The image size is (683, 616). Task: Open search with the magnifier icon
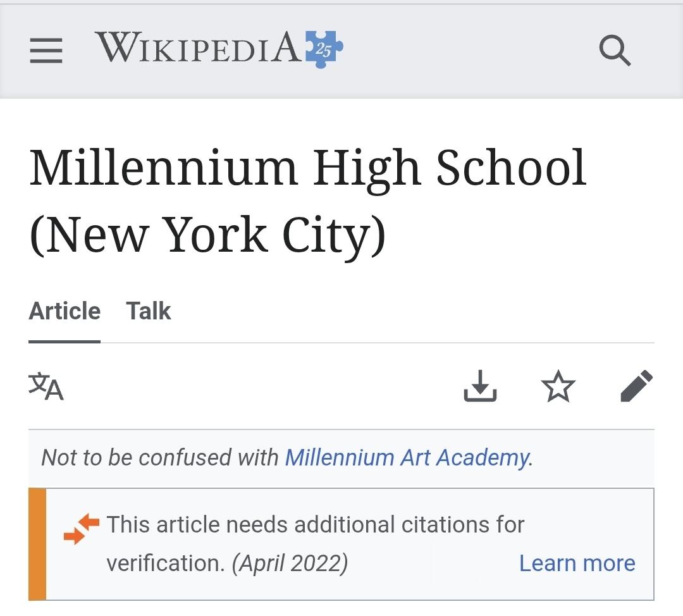pyautogui.click(x=615, y=51)
